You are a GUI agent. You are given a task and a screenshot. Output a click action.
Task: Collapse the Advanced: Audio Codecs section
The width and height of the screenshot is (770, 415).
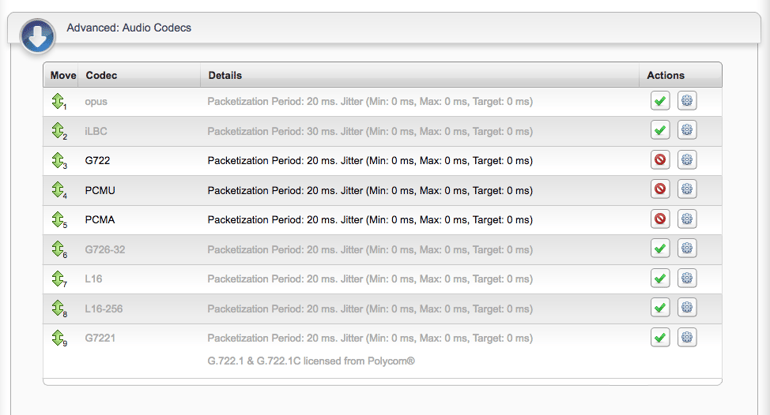(x=37, y=36)
